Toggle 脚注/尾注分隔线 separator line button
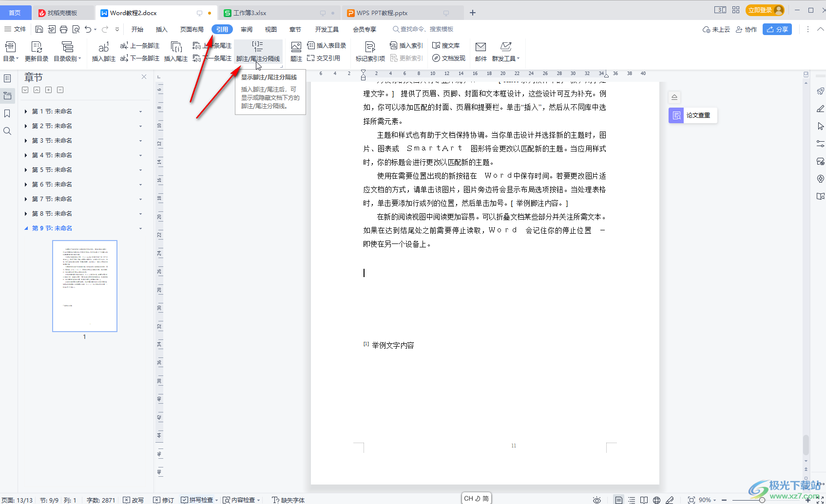Screen dimensions: 826x504 click(x=258, y=51)
